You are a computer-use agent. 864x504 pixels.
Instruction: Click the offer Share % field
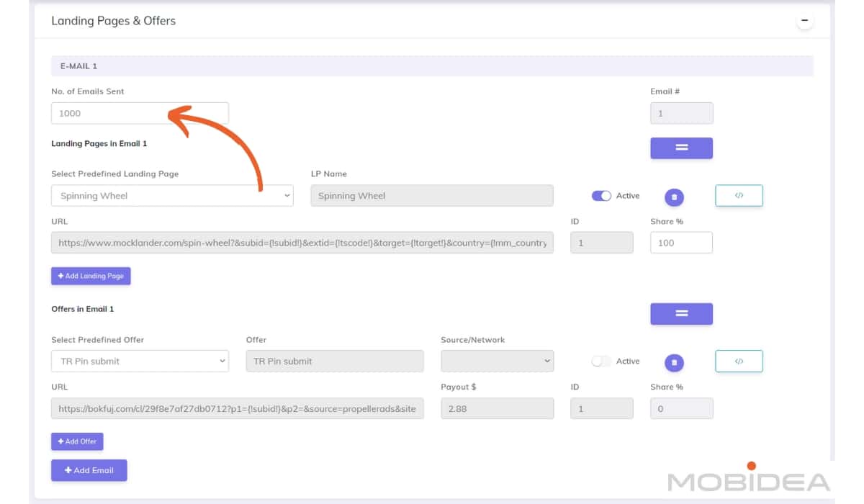pos(681,408)
